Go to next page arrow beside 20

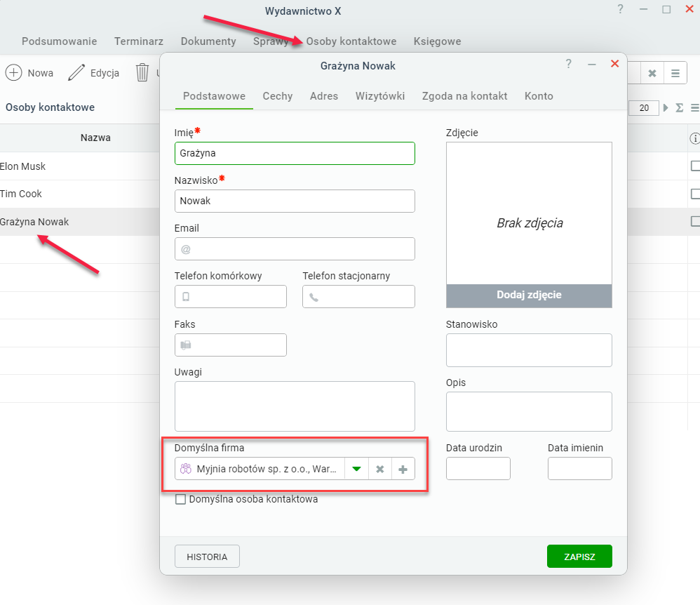(666, 107)
